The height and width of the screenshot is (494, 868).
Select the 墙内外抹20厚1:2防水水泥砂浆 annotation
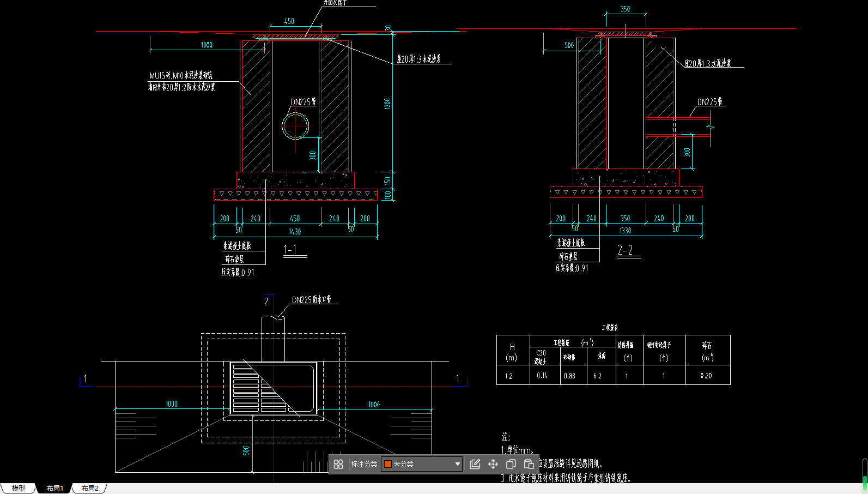pyautogui.click(x=181, y=87)
